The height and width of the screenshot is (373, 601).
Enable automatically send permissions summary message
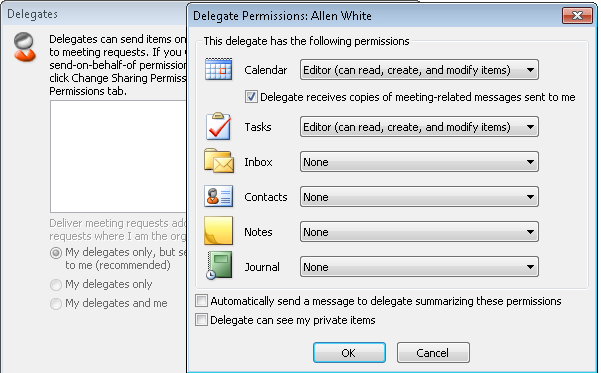pos(202,301)
